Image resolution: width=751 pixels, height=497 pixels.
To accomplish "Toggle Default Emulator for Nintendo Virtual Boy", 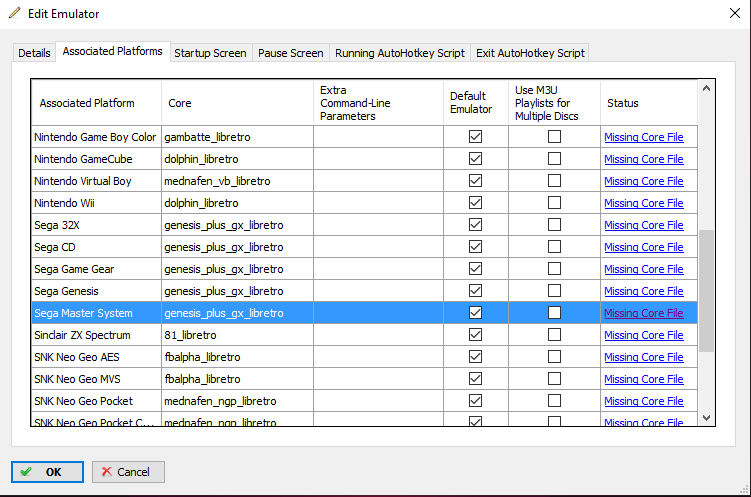I will point(476,181).
